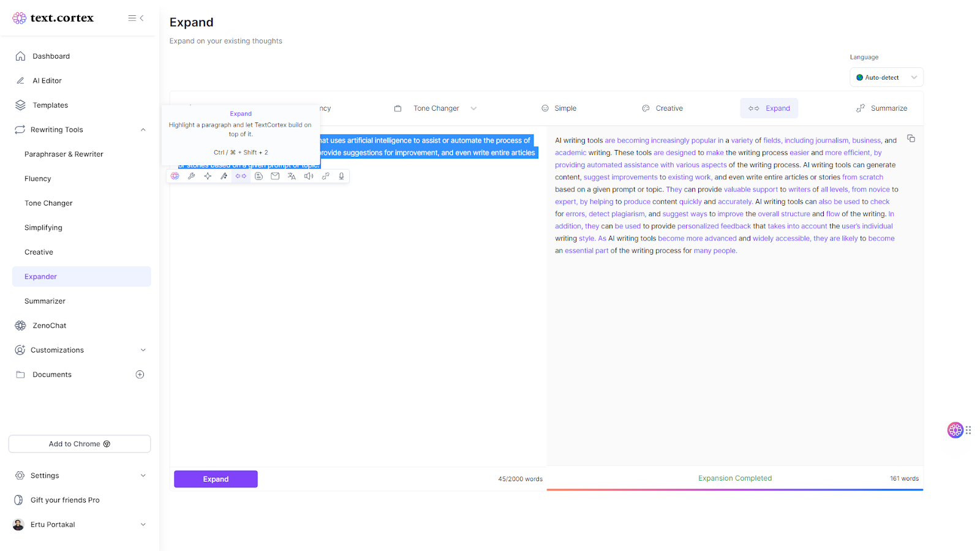Open the Summarizer tool in the sidebar

(45, 301)
